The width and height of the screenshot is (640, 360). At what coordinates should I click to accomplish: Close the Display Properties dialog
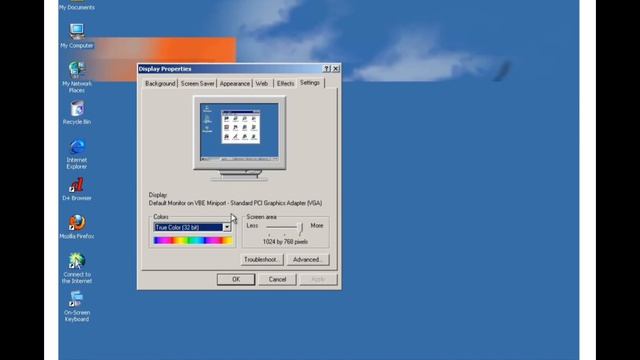[336, 69]
